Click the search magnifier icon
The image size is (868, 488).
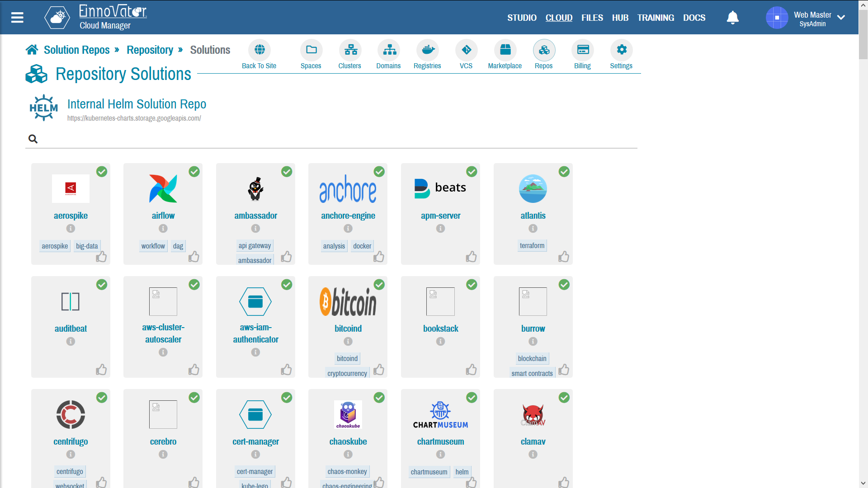click(x=33, y=139)
